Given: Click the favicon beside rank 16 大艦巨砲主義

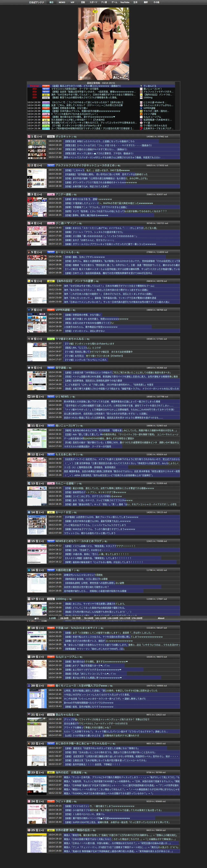Looking at the screenshot, I should click(29, 570).
